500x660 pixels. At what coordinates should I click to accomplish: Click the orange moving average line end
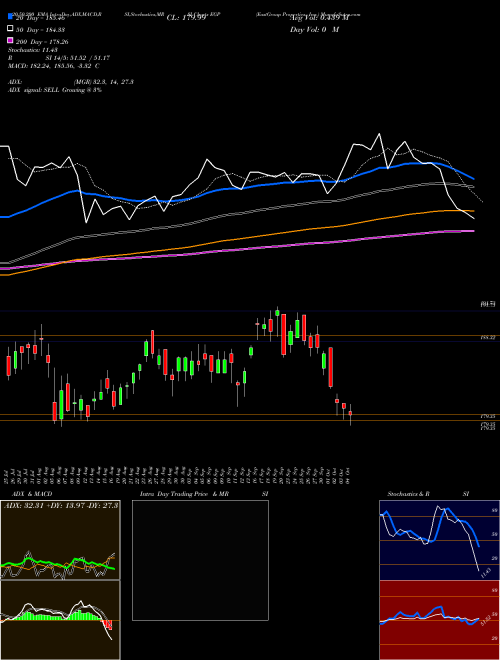point(472,211)
